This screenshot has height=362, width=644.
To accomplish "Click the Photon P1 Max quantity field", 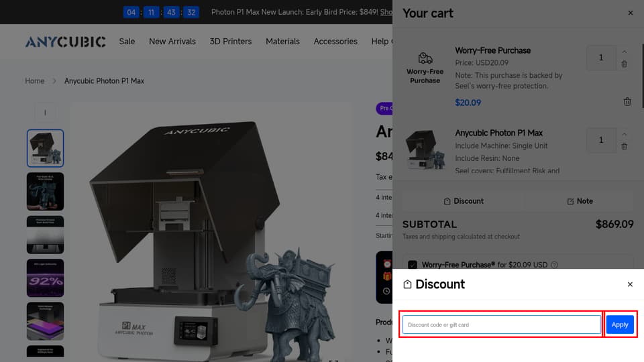I will click(x=601, y=140).
